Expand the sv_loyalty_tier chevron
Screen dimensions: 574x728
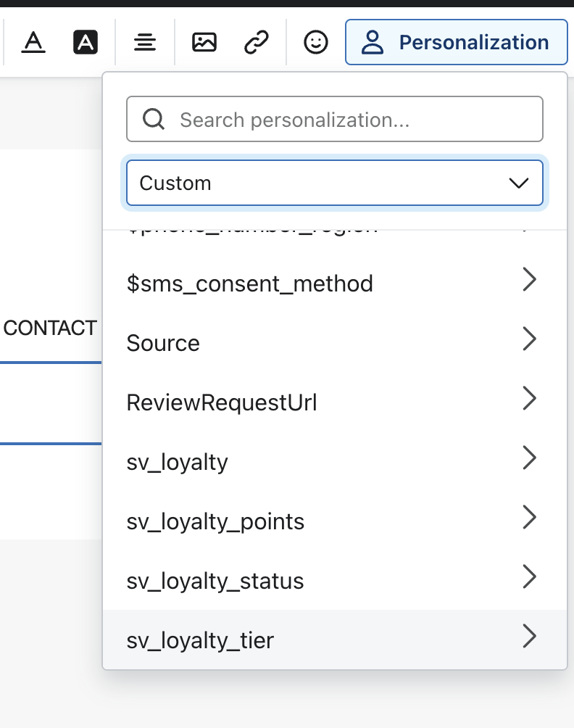tap(529, 637)
